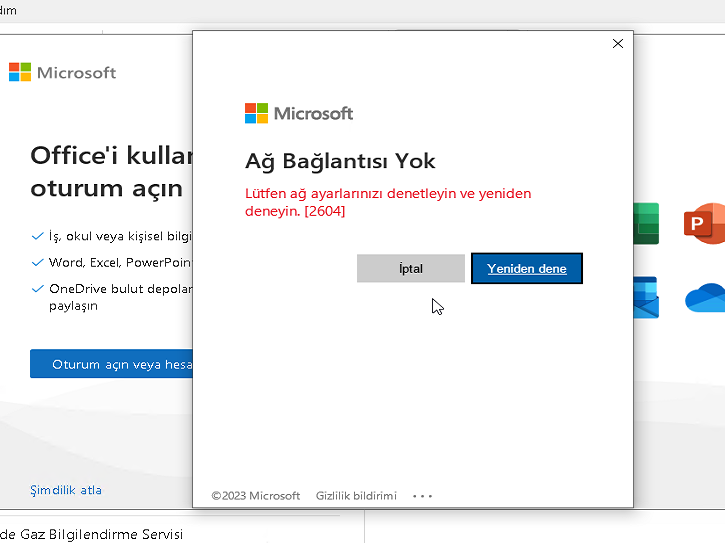Open the three-dot more options in dialog footer
The image size is (725, 543).
[422, 496]
